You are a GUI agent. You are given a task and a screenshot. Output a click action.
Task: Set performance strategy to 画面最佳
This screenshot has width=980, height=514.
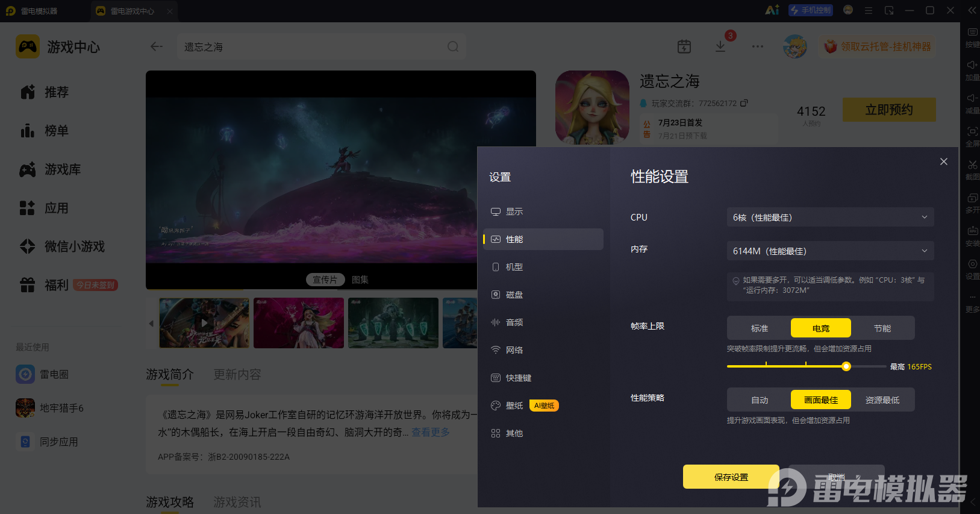click(820, 400)
